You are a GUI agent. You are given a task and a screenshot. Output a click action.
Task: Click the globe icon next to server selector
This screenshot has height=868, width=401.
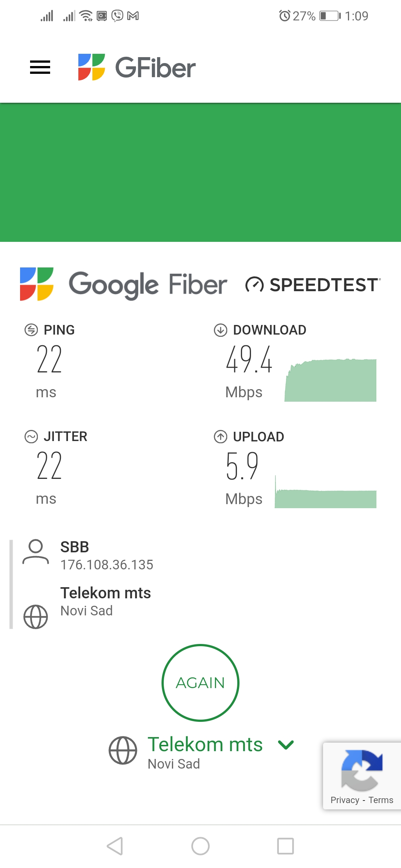point(123,750)
